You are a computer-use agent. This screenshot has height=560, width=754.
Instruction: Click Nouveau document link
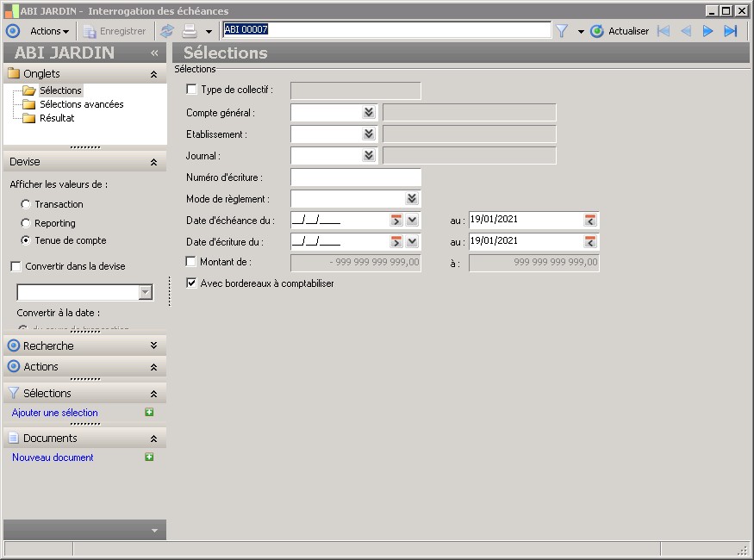click(53, 457)
